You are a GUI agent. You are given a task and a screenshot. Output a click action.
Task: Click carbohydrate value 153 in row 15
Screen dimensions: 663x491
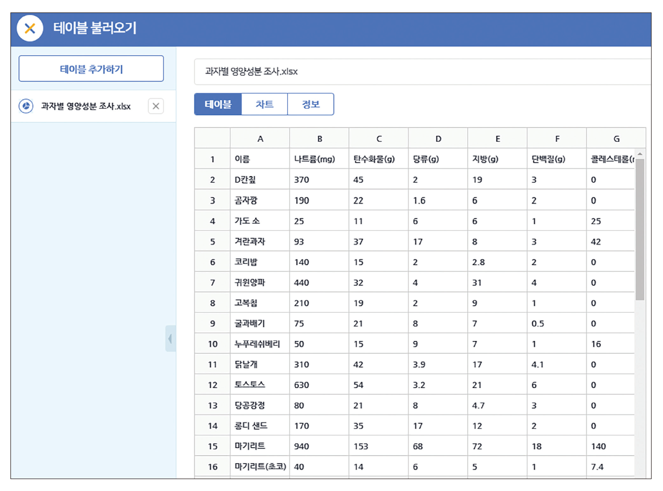[x=379, y=446]
